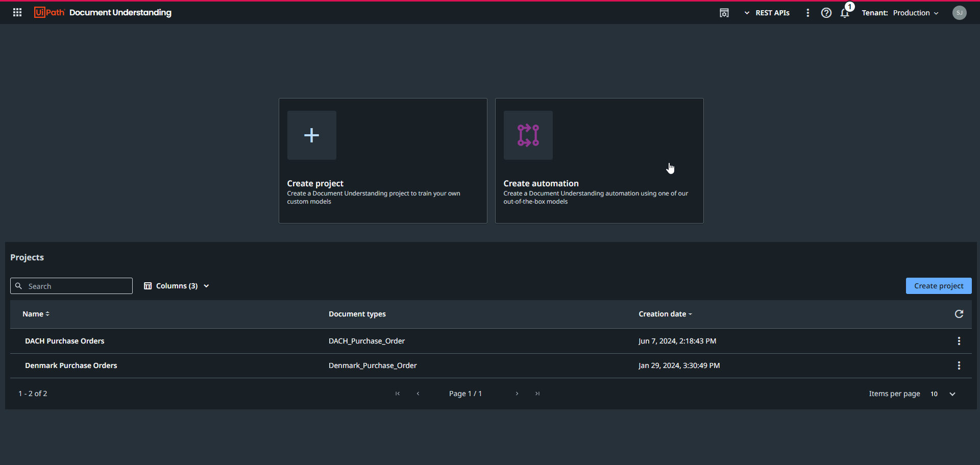Refresh the projects table
Image resolution: width=980 pixels, height=465 pixels.
(x=959, y=314)
